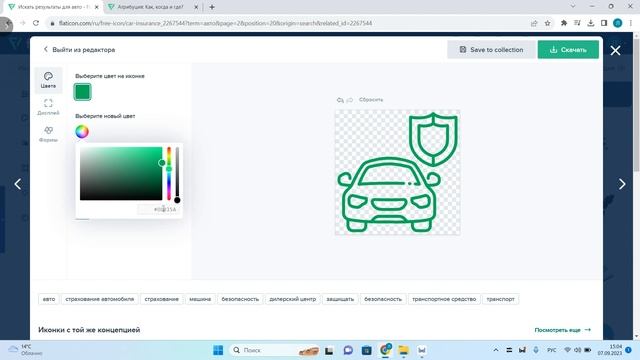Go to next icon with right arrow
This screenshot has height=360, width=640.
point(622,184)
